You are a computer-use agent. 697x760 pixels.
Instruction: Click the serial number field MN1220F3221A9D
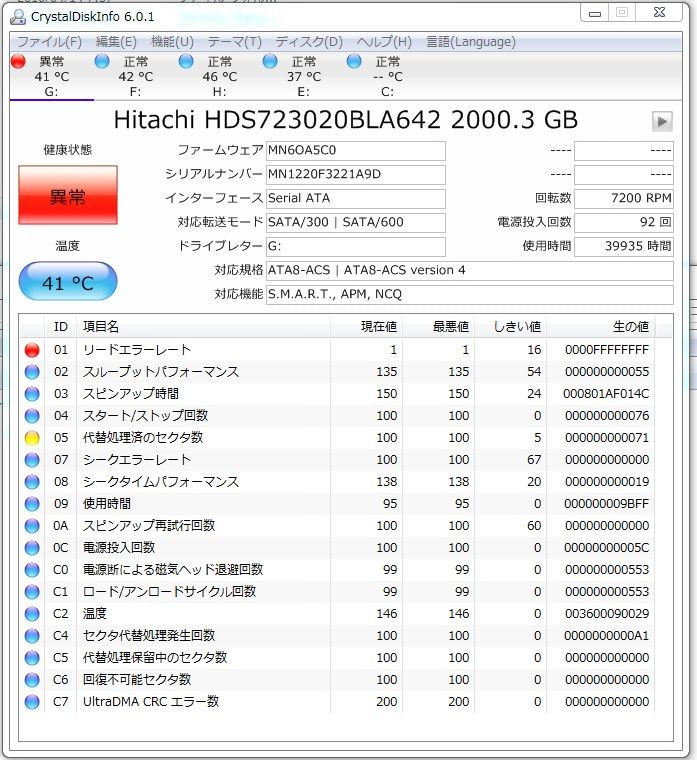[x=356, y=174]
